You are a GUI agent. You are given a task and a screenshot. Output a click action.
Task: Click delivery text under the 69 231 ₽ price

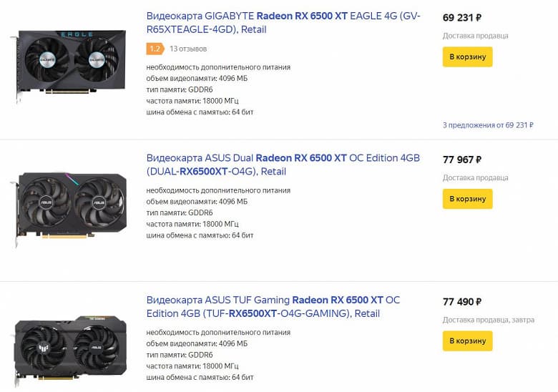475,35
